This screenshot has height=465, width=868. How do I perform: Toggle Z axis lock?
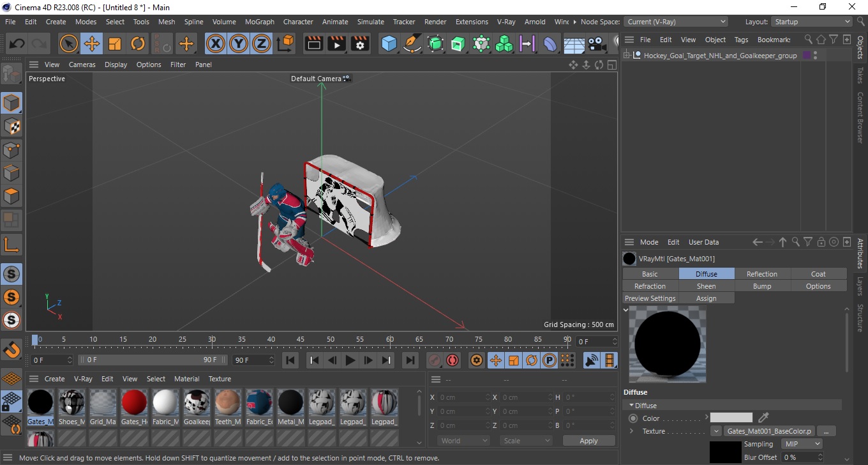(261, 43)
